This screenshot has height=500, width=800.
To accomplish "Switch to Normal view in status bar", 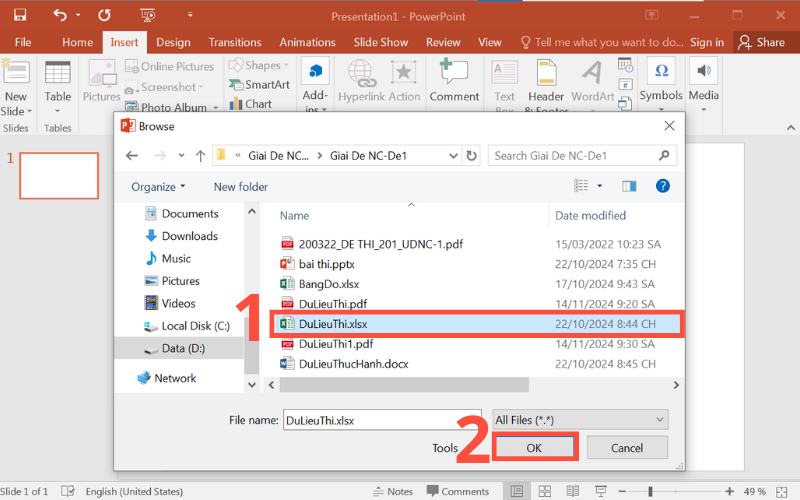I will (517, 491).
